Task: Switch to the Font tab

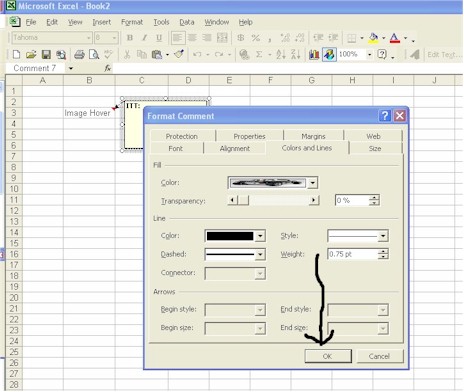Action: tap(176, 148)
